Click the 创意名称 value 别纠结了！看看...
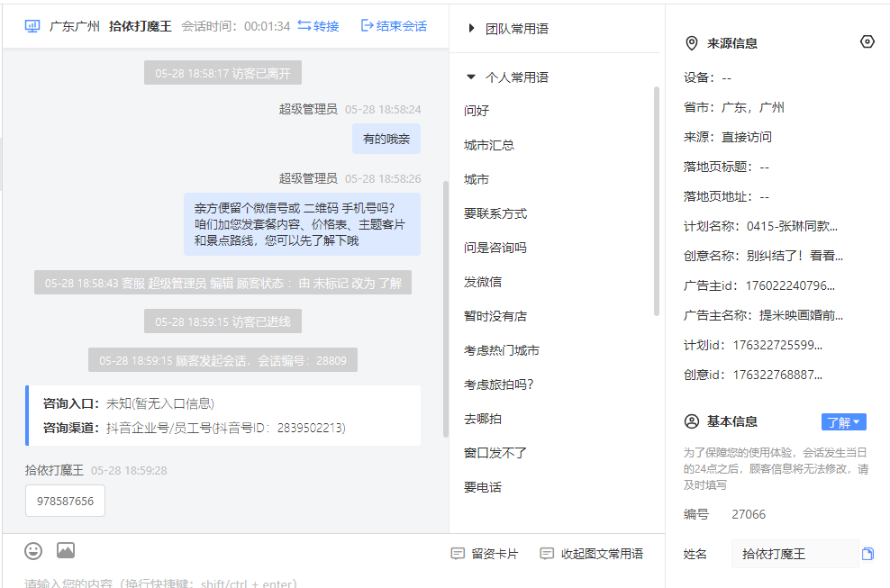The height and width of the screenshot is (588, 890). 795,256
